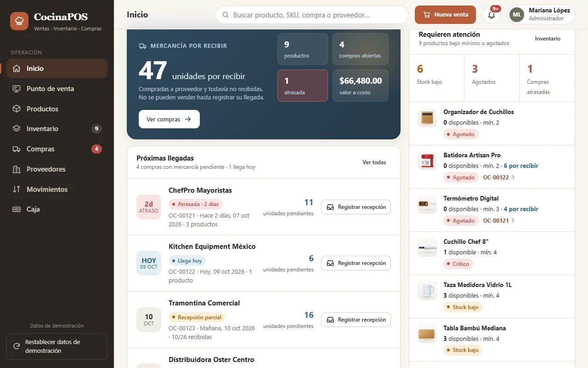The height and width of the screenshot is (368, 588).
Task: Click the ML user avatar
Action: [517, 15]
